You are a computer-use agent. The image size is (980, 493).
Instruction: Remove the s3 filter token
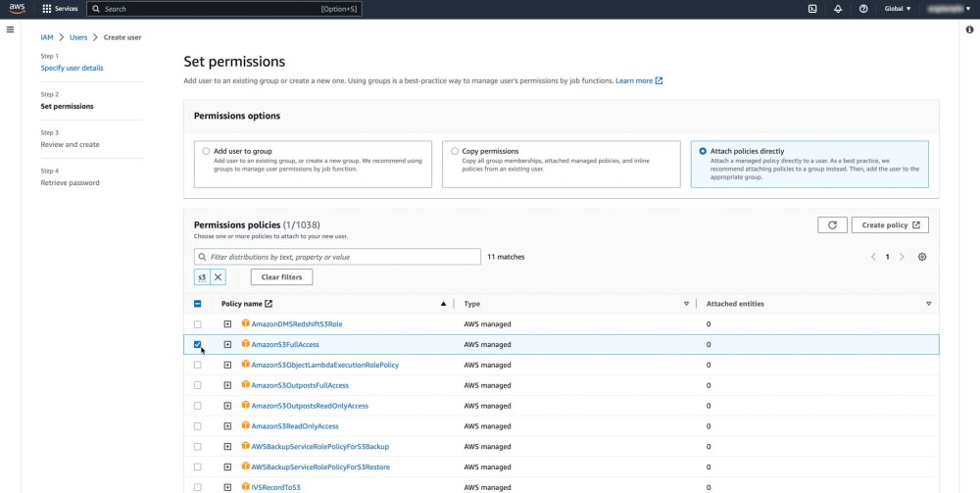tap(218, 277)
